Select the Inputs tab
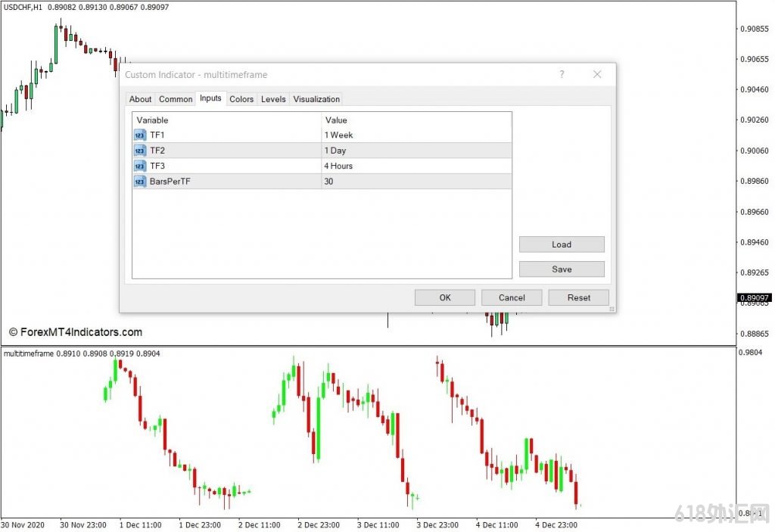 210,98
